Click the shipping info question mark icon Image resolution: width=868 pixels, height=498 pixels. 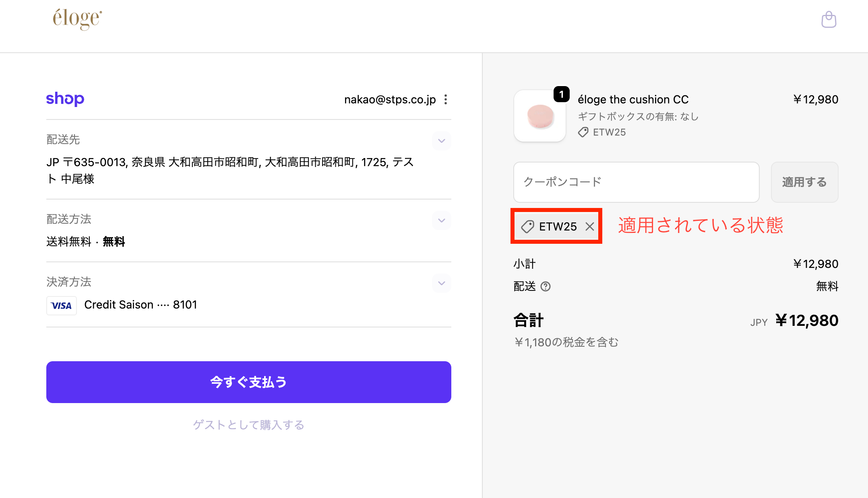(x=546, y=286)
